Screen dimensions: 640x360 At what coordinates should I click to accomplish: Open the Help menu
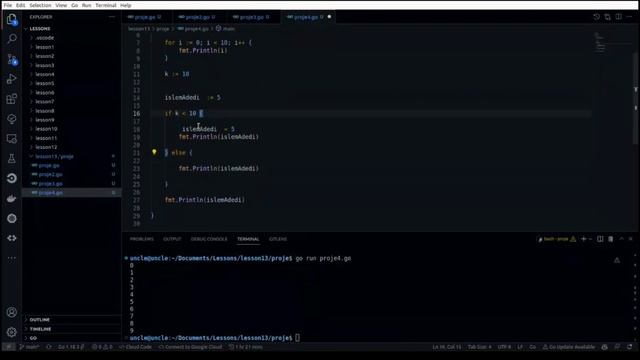coord(126,5)
